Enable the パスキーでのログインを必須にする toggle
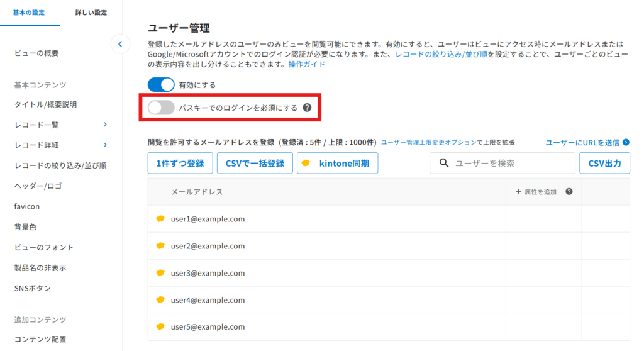The width and height of the screenshot is (644, 351). coord(161,108)
